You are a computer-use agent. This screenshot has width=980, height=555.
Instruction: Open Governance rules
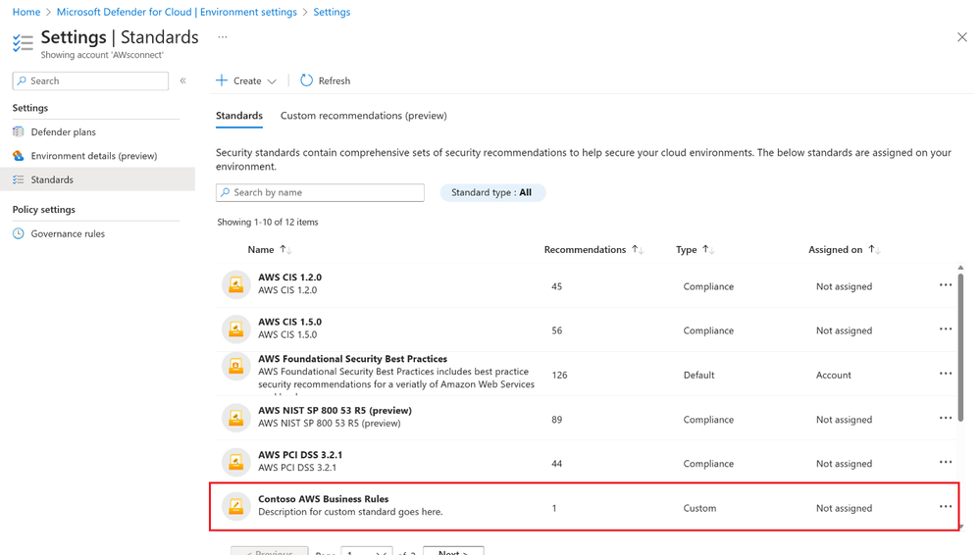68,233
